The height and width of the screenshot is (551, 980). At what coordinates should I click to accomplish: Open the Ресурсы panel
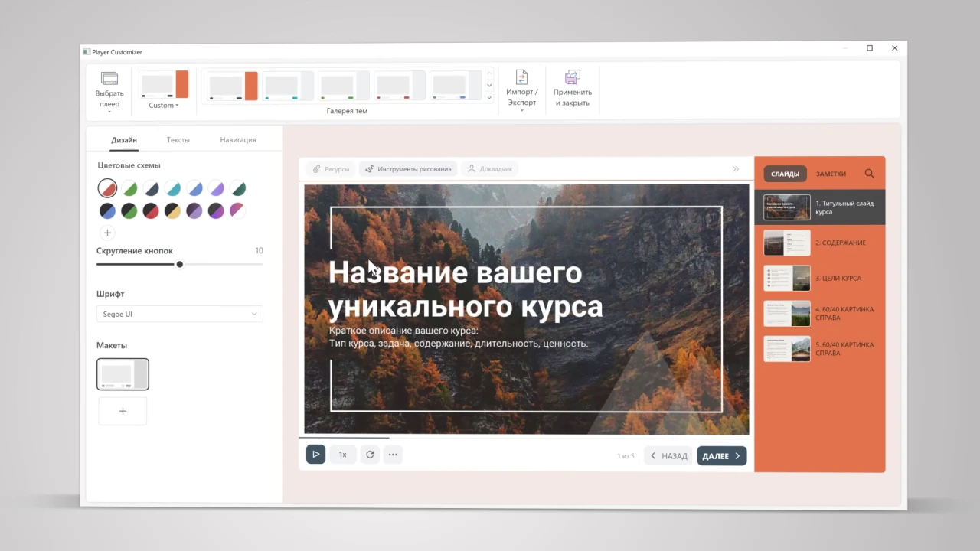click(x=332, y=169)
